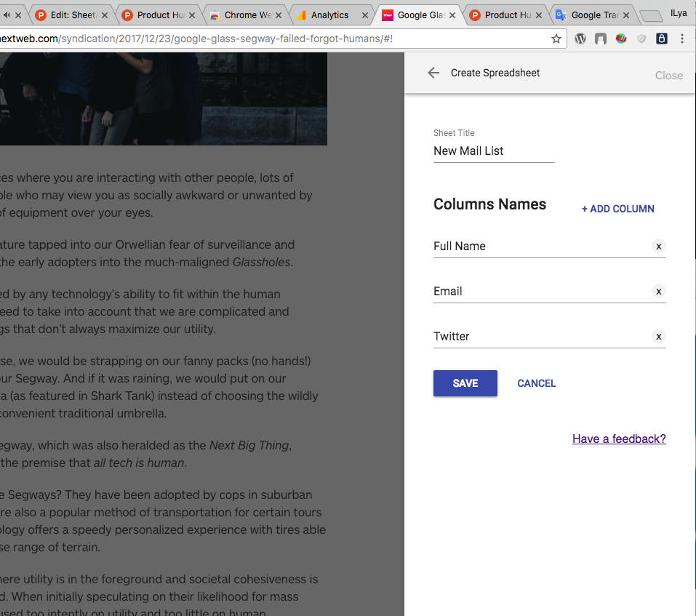The width and height of the screenshot is (696, 616).
Task: Click the ILya profile button
Action: [679, 13]
